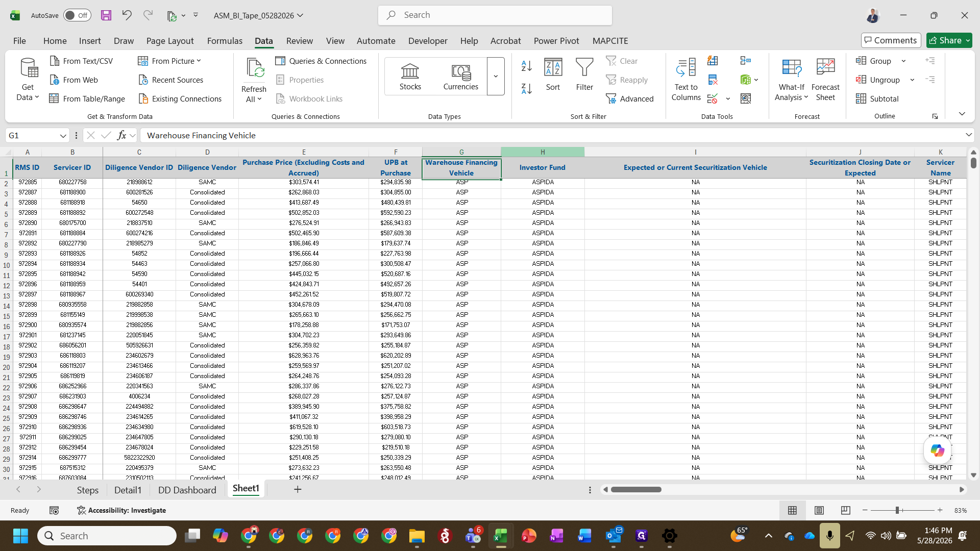Open Recent Sources

coord(171,80)
